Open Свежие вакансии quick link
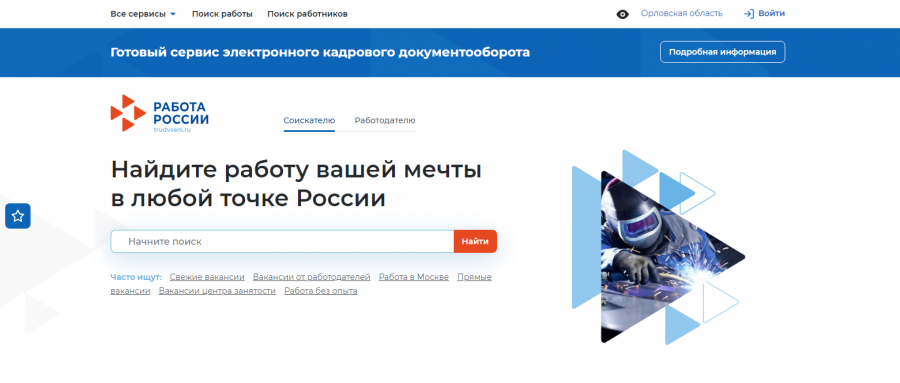The height and width of the screenshot is (383, 900). point(207,277)
